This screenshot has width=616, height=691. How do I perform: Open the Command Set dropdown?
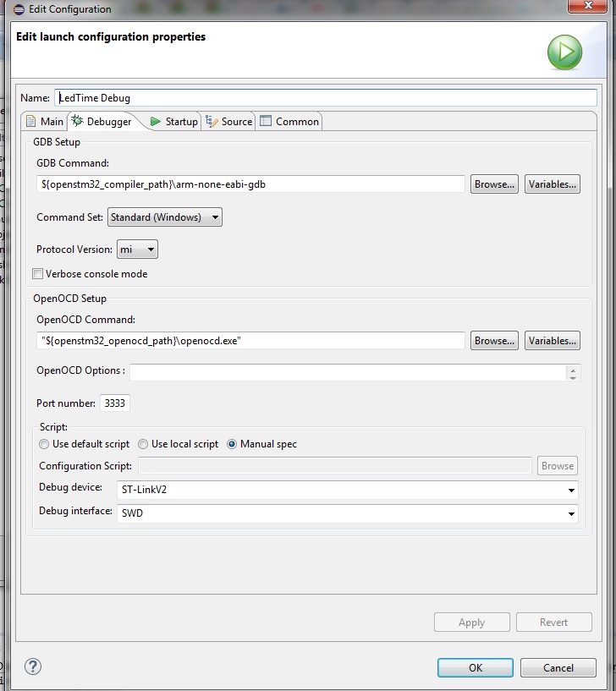[x=164, y=217]
